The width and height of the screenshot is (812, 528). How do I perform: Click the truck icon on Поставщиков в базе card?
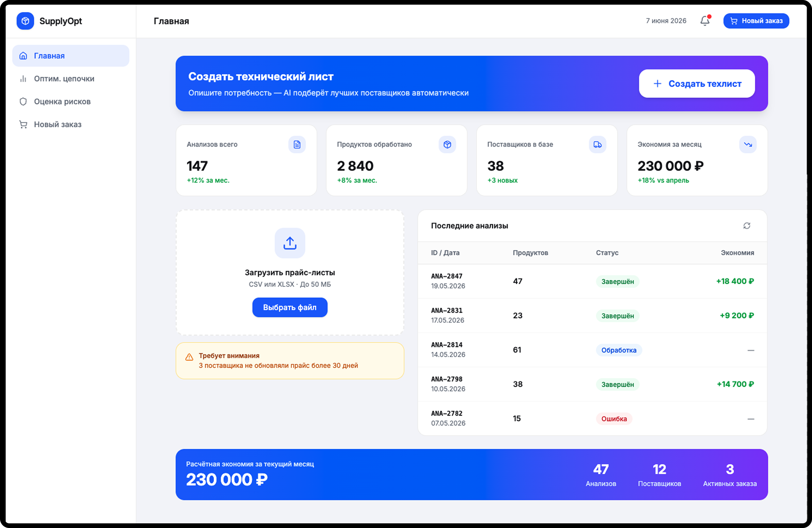pos(598,145)
